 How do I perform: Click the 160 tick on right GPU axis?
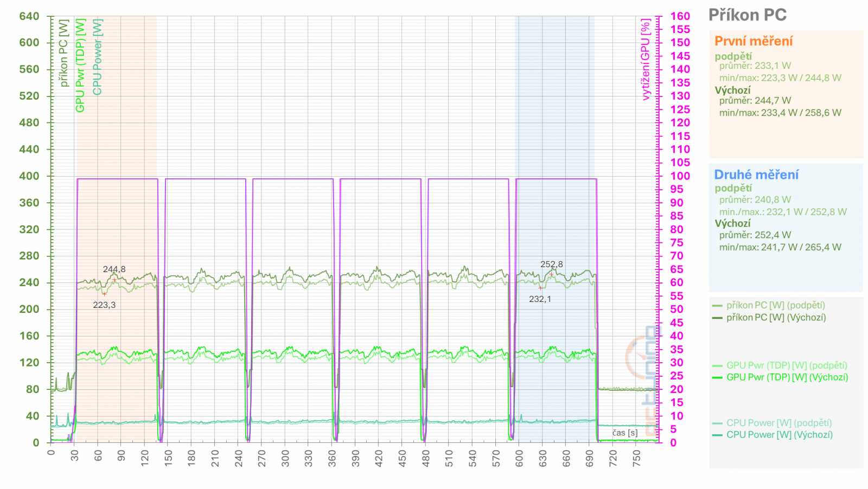click(680, 16)
